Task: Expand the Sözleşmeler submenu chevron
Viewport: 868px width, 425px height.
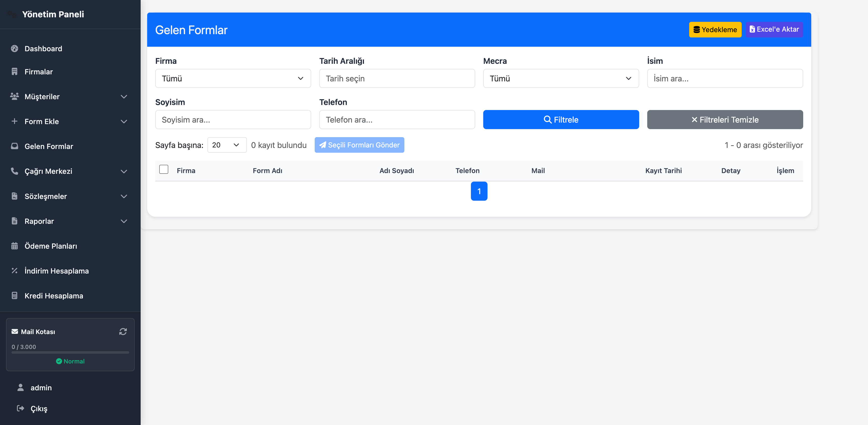Action: pos(124,196)
